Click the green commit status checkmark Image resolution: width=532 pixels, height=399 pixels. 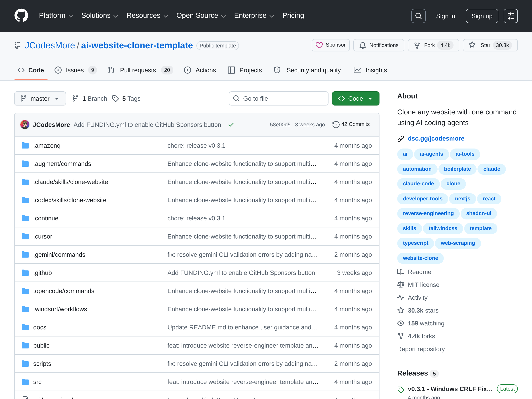tap(231, 125)
